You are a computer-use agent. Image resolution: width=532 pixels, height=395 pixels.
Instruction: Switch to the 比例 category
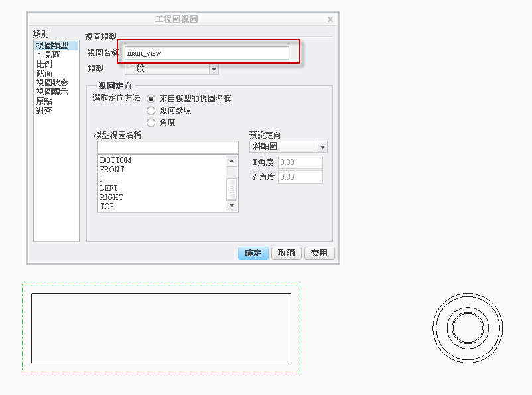coord(44,64)
